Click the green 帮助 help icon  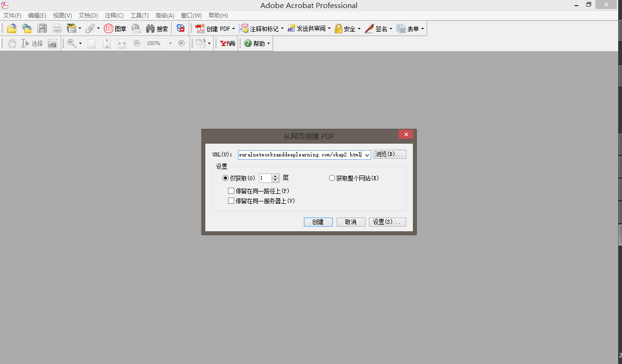248,43
